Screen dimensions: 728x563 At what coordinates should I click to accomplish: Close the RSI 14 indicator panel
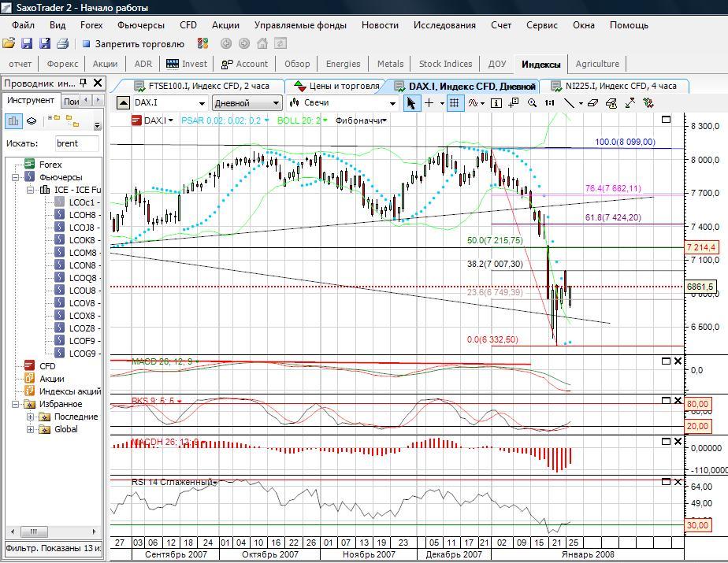click(x=678, y=482)
